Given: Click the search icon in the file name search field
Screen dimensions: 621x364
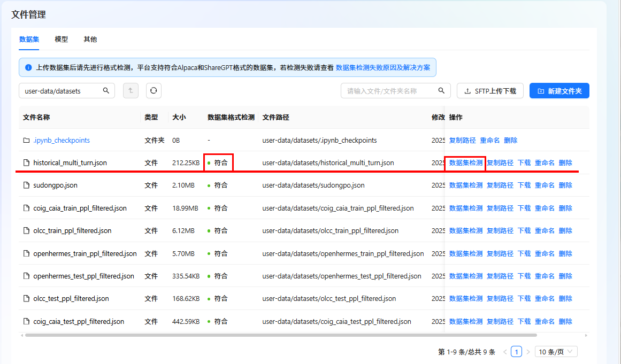Looking at the screenshot, I should click(x=441, y=90).
